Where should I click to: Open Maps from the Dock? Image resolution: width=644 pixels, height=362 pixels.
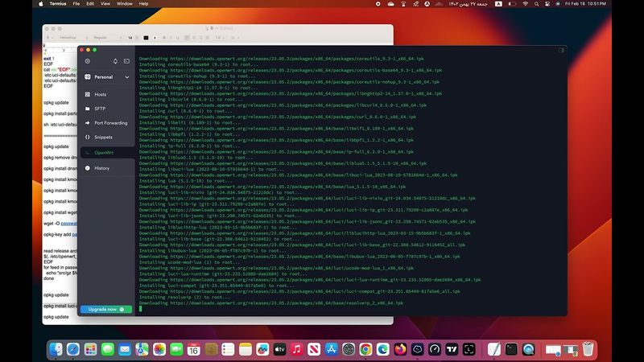click(x=142, y=349)
